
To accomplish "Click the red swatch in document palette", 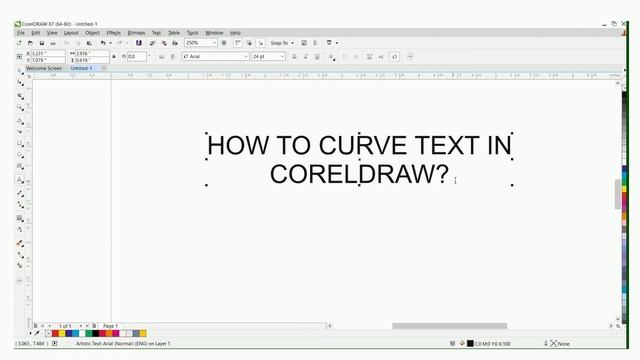I will click(55, 333).
